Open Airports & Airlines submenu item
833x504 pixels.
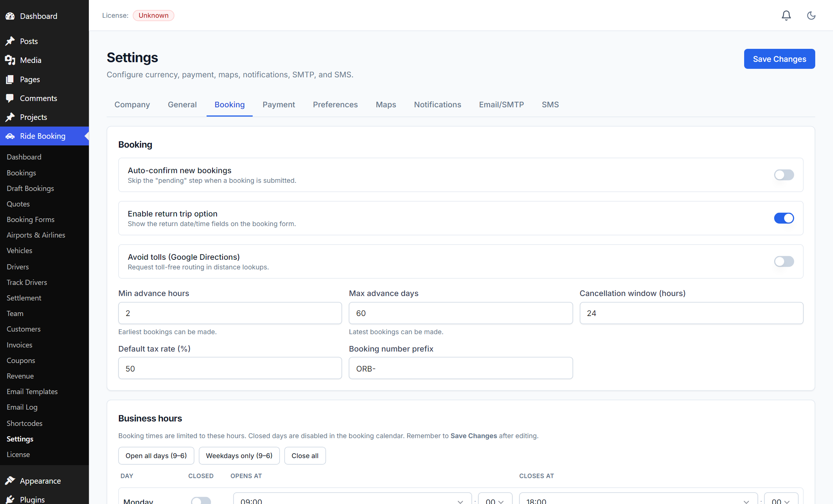click(x=36, y=235)
